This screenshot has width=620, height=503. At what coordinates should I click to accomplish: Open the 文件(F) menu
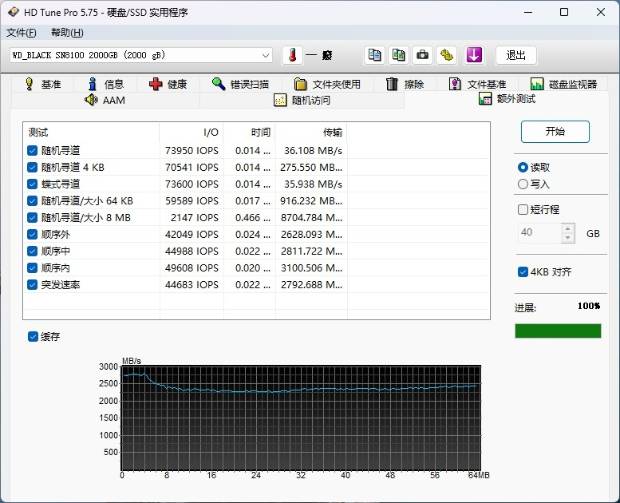(21, 33)
